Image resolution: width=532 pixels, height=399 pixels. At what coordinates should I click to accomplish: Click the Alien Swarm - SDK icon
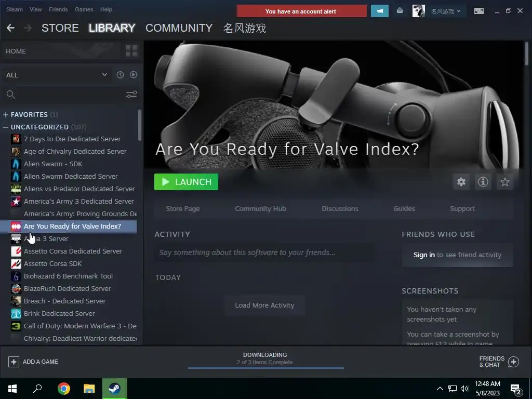tap(16, 164)
